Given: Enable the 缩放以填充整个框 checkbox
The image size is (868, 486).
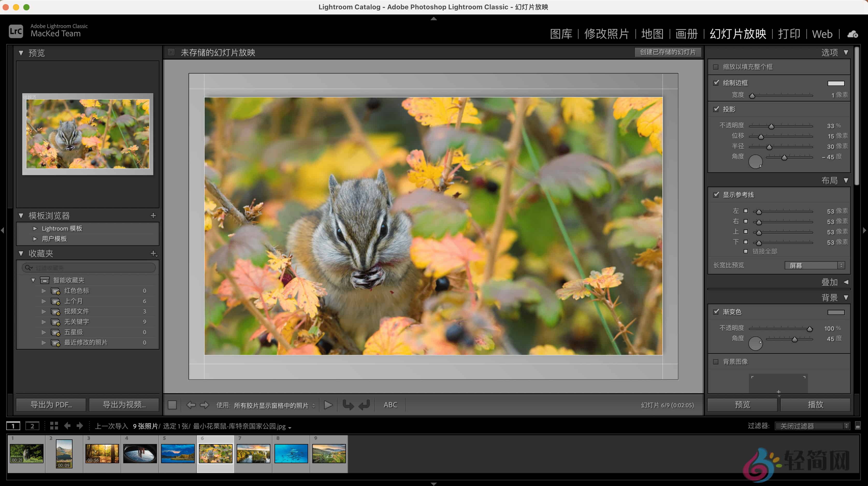Looking at the screenshot, I should point(716,67).
